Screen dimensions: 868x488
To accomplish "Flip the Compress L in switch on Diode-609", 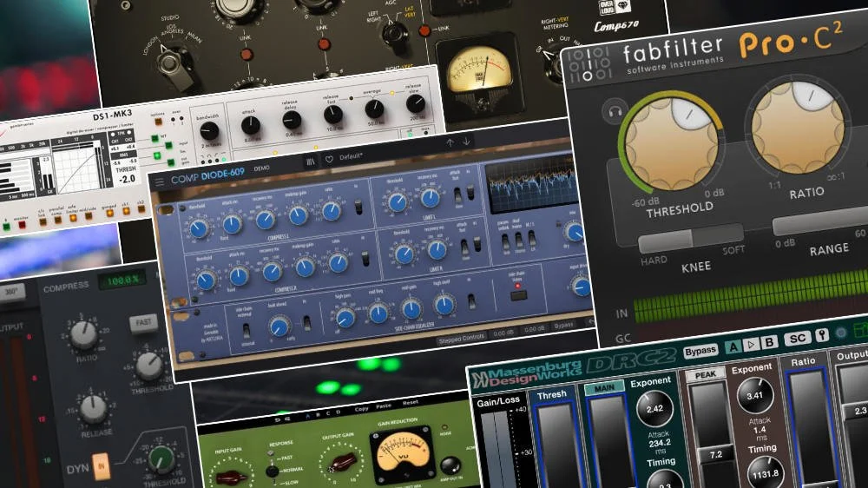I will (358, 208).
